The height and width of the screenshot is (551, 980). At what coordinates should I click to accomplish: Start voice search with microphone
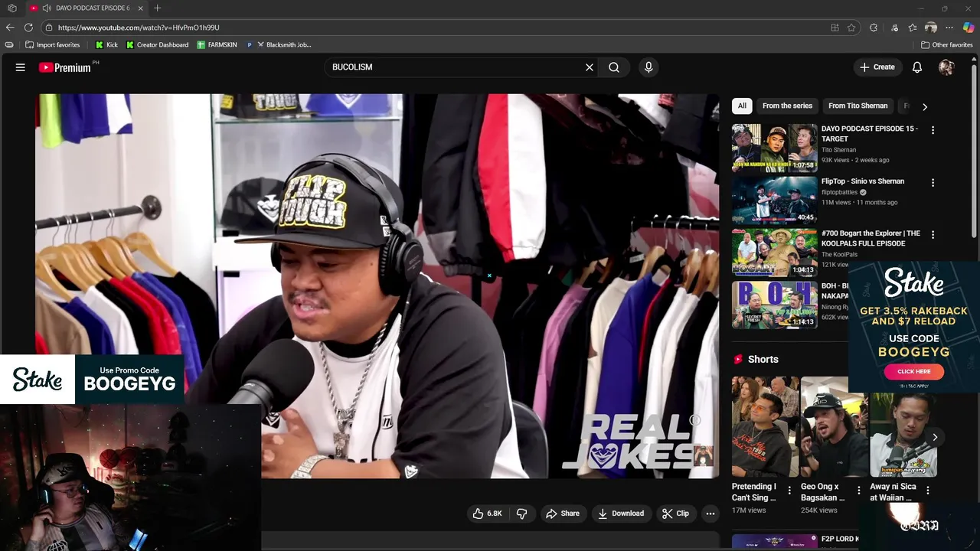648,67
